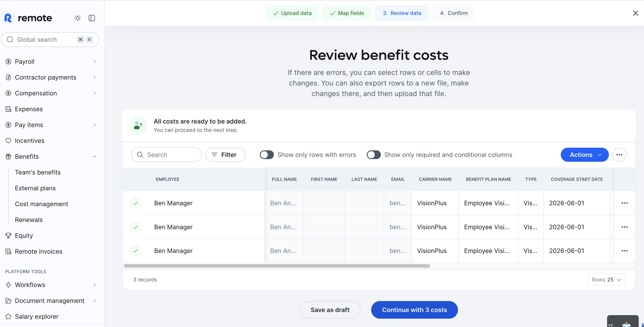Click the Document management folder icon
644x327 pixels.
9,300
